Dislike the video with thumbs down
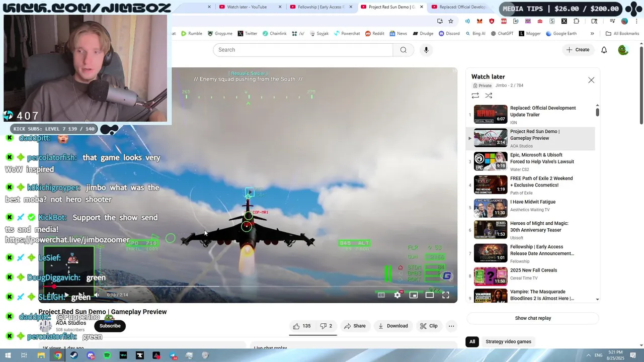 pyautogui.click(x=326, y=326)
